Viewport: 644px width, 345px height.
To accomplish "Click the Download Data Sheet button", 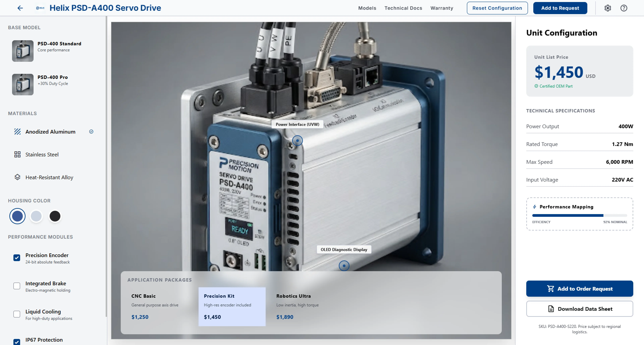I will tap(579, 309).
